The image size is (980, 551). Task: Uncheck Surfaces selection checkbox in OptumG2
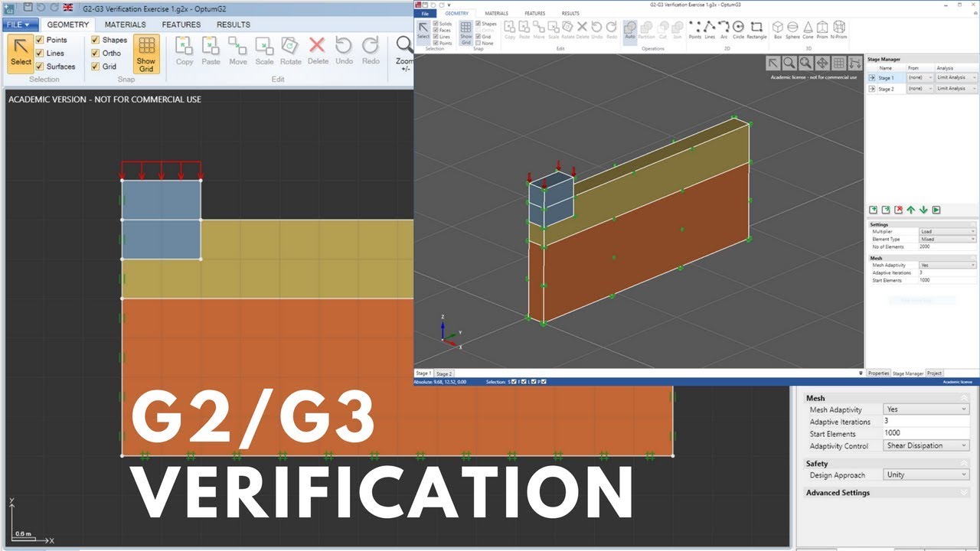point(41,67)
